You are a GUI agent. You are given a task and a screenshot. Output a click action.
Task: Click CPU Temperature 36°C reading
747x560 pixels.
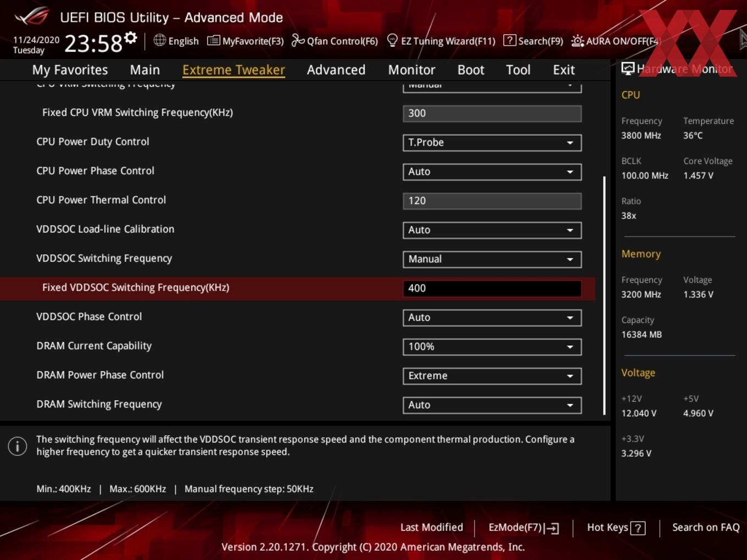pos(693,136)
